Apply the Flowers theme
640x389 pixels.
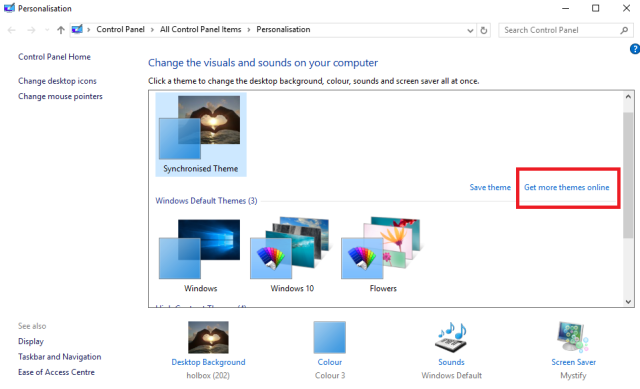point(383,255)
